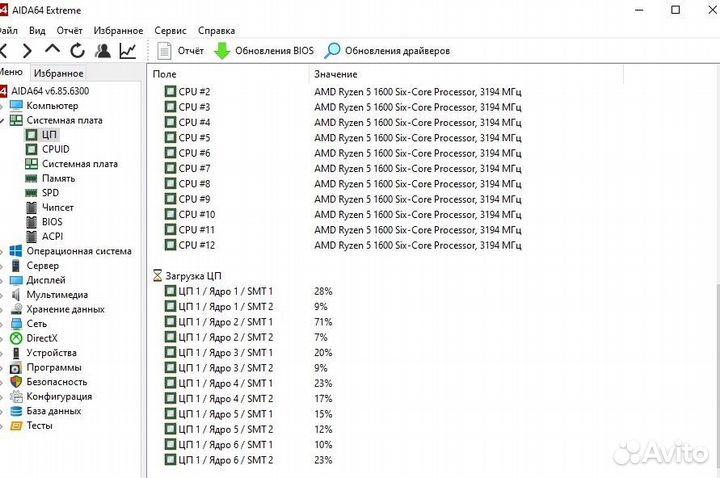
Task: Select the CPU #2 row
Action: pyautogui.click(x=343, y=92)
